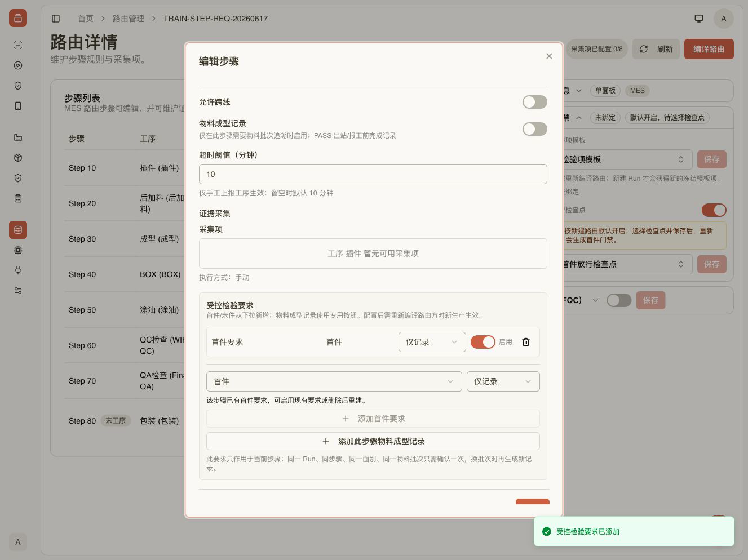Toggle the 允许跨线 switch

point(534,102)
